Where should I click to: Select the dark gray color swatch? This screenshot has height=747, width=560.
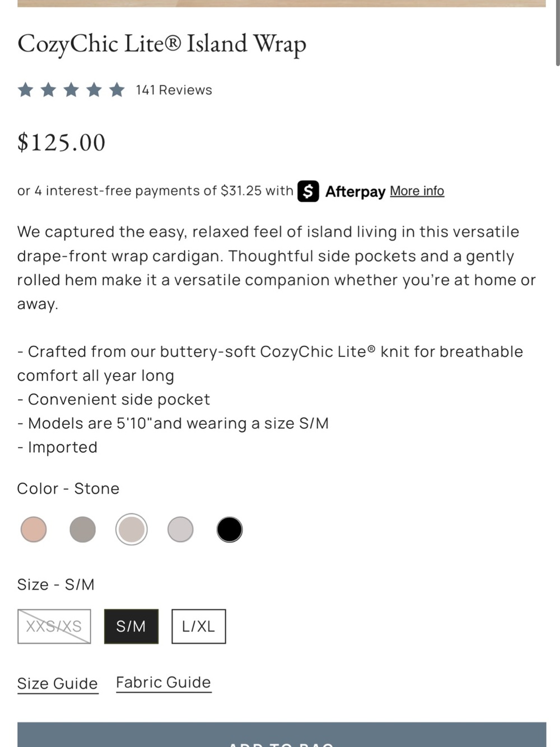[83, 530]
